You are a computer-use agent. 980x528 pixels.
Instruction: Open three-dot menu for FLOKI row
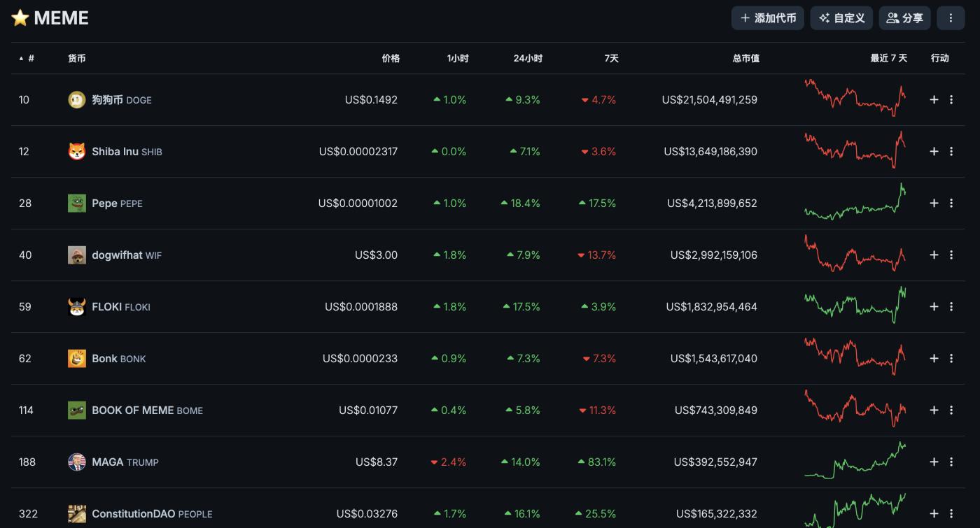click(951, 307)
